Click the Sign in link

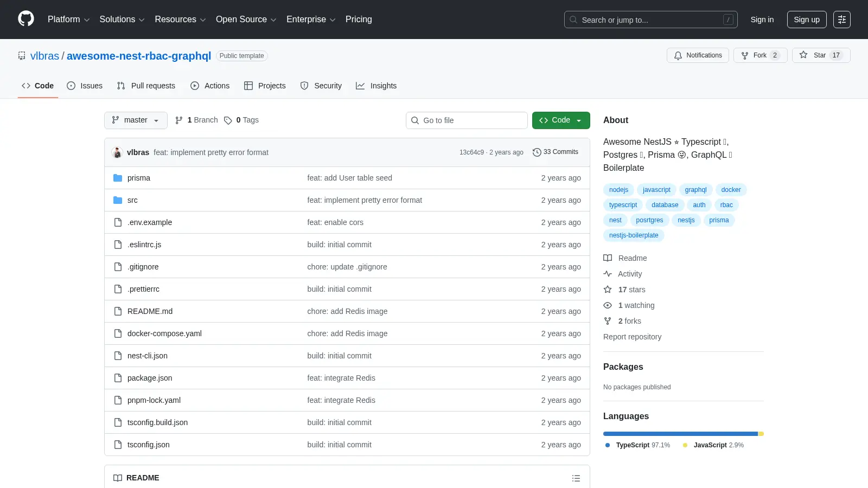(762, 20)
